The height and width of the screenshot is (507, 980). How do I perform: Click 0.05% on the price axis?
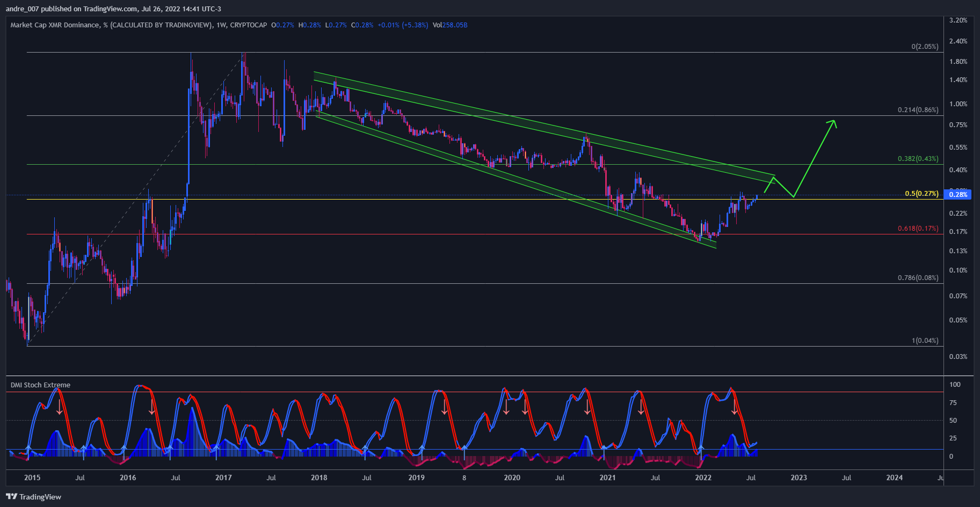tap(959, 320)
